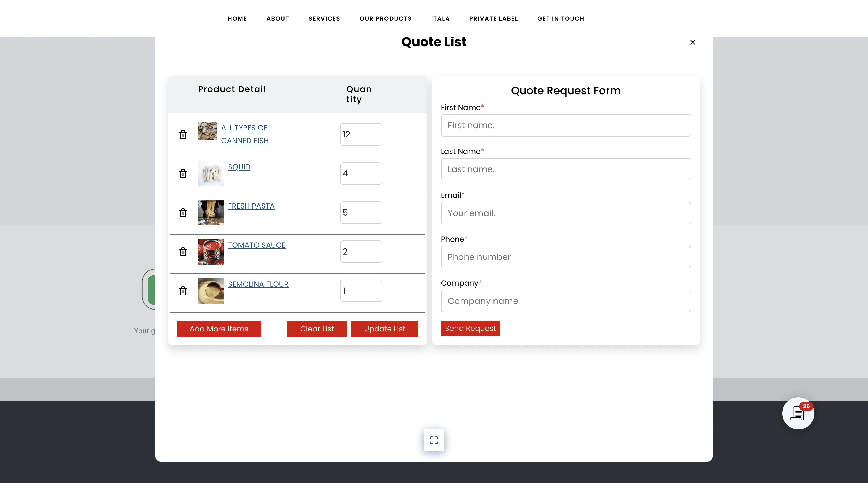
Task: Open the floating quote list badge icon
Action: 798,413
